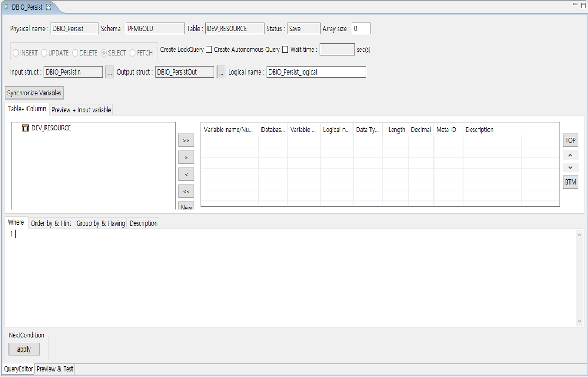Check Create Autonomous Query
Screen dimensions: 588x377
coord(285,49)
